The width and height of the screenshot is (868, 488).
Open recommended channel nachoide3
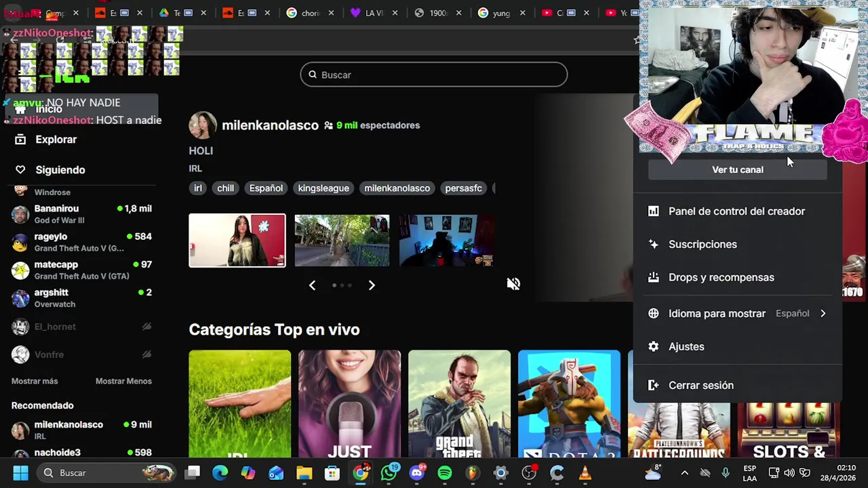(x=81, y=453)
